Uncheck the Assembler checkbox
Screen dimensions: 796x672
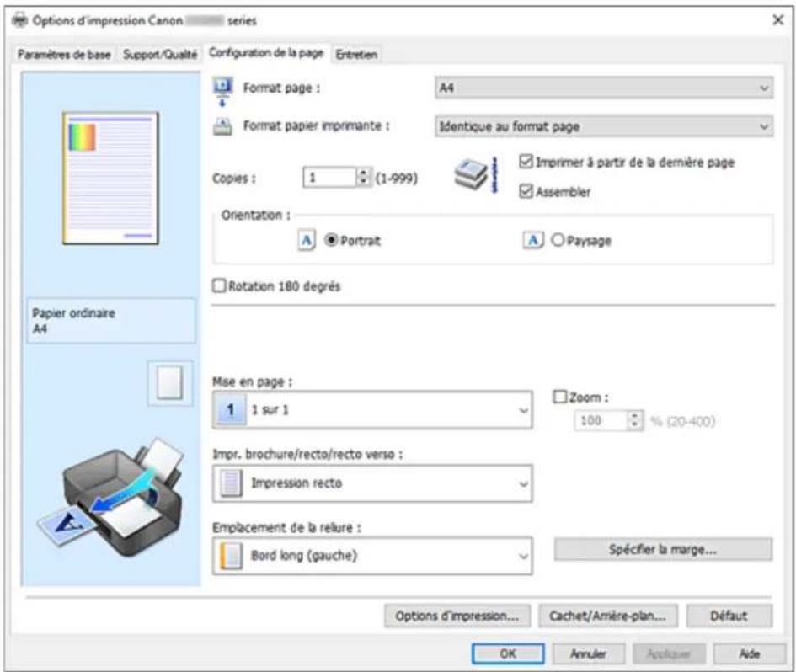pyautogui.click(x=526, y=191)
